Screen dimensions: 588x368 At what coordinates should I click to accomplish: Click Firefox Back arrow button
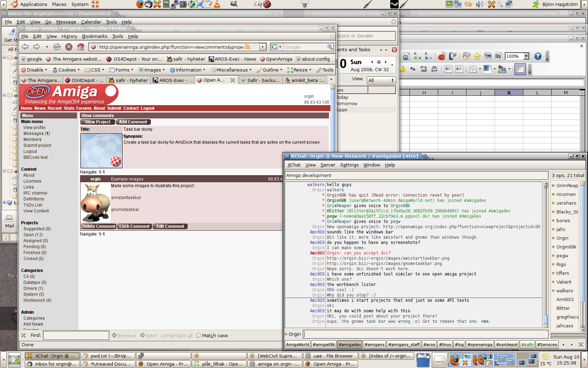click(25, 47)
